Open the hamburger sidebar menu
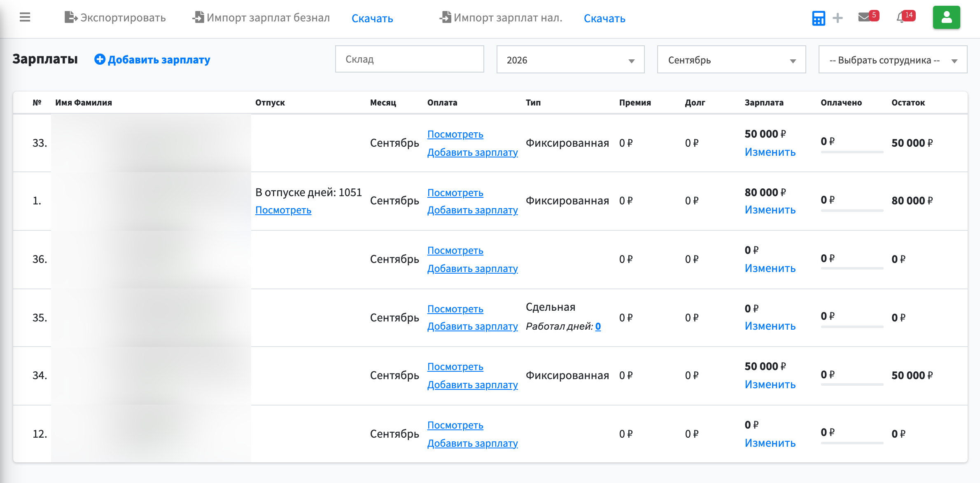980x483 pixels. pos(25,17)
